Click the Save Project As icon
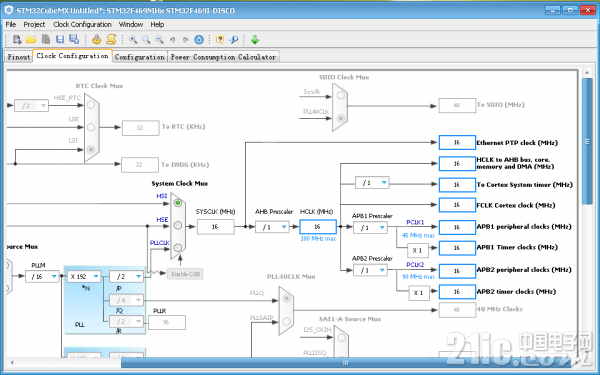600x375 pixels. click(73, 39)
